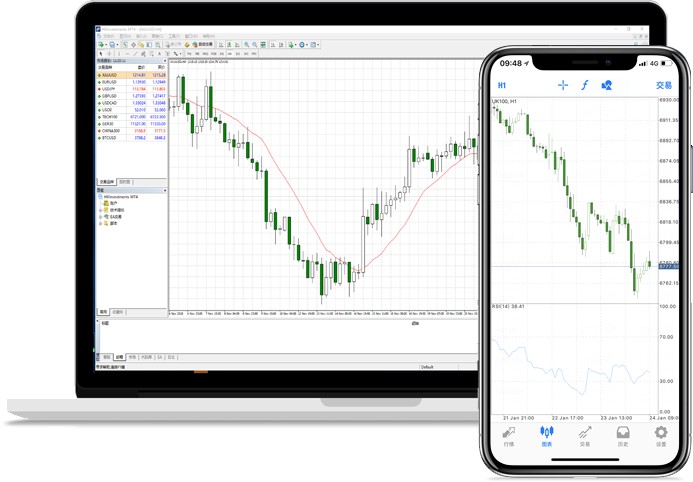Open the arrows objects dropdown
693x482 pixels.
[180, 53]
